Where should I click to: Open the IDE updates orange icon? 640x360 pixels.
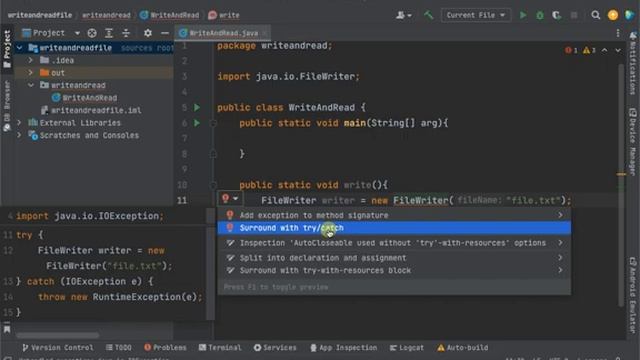tap(613, 15)
